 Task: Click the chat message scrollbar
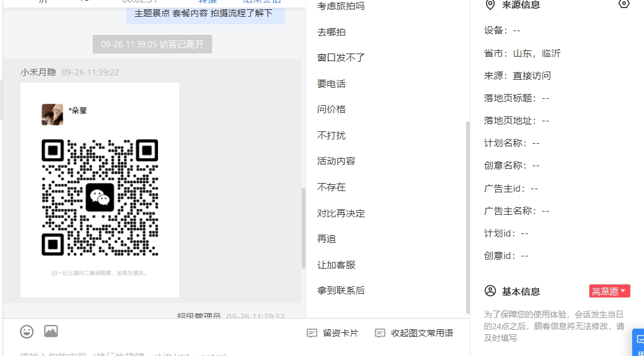pos(304,228)
